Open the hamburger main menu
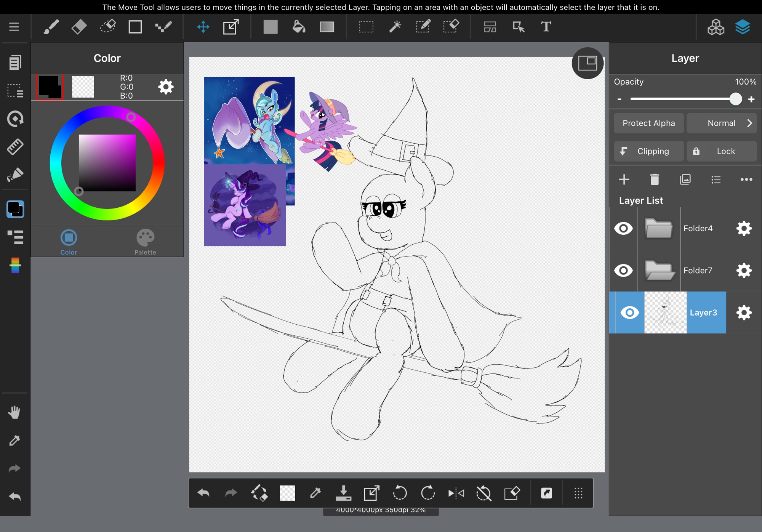 14,27
